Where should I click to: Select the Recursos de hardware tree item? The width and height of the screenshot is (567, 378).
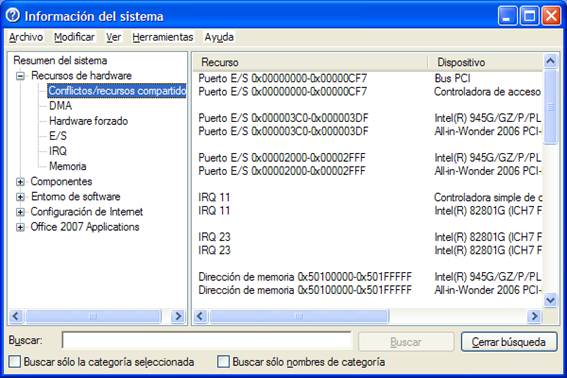click(x=81, y=76)
